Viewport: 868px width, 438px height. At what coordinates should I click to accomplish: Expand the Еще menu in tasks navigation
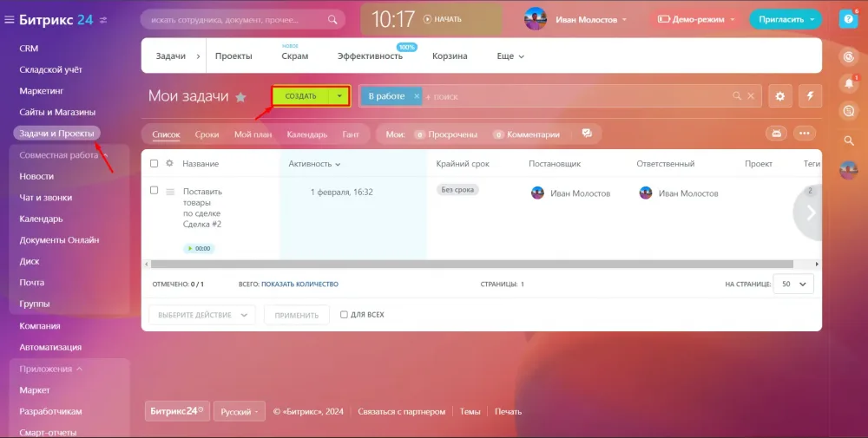[510, 56]
